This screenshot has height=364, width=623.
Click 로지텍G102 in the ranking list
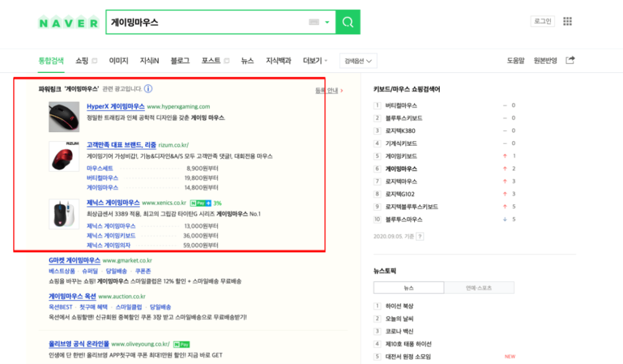point(400,194)
